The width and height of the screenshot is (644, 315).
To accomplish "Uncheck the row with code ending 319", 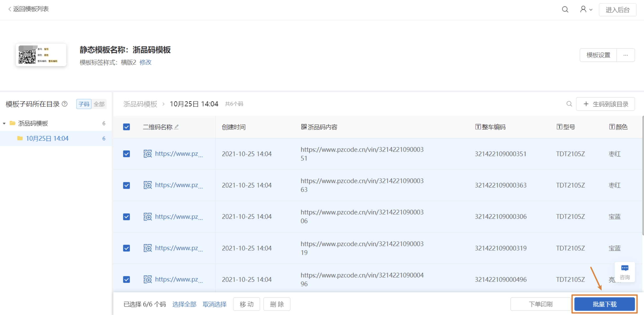I will [x=126, y=248].
